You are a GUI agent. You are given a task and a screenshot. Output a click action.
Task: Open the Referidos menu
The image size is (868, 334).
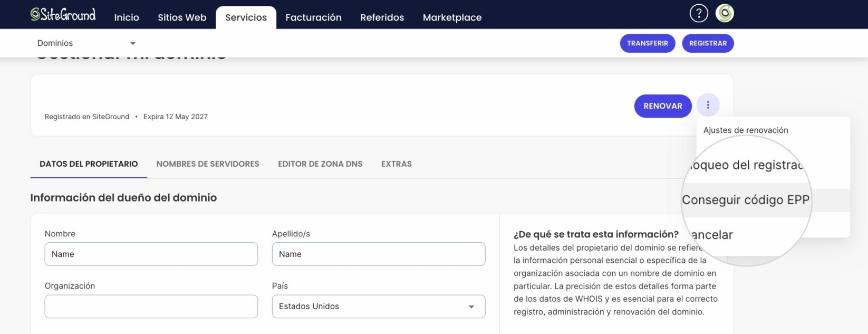click(382, 17)
